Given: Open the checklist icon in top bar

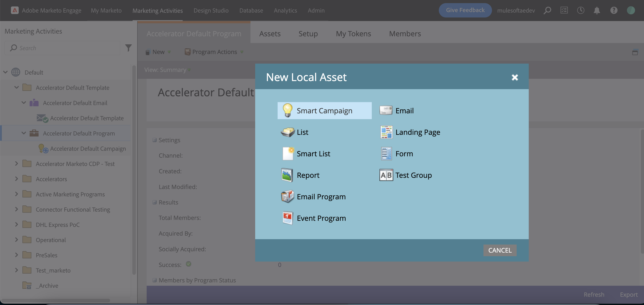Looking at the screenshot, I should pyautogui.click(x=564, y=10).
